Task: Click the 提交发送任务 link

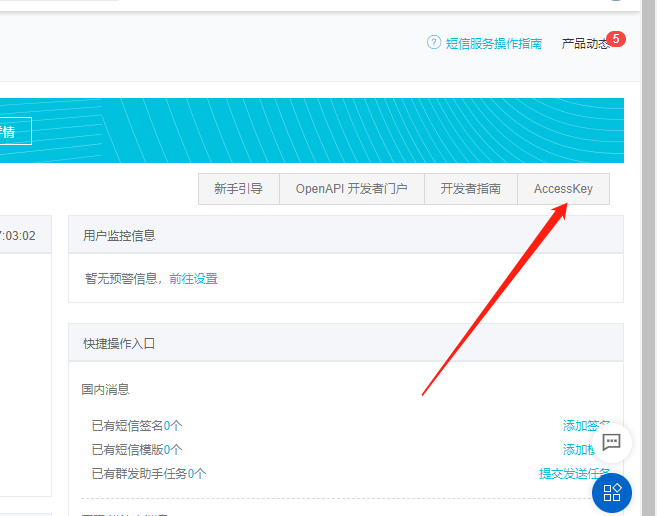Action: pyautogui.click(x=572, y=474)
